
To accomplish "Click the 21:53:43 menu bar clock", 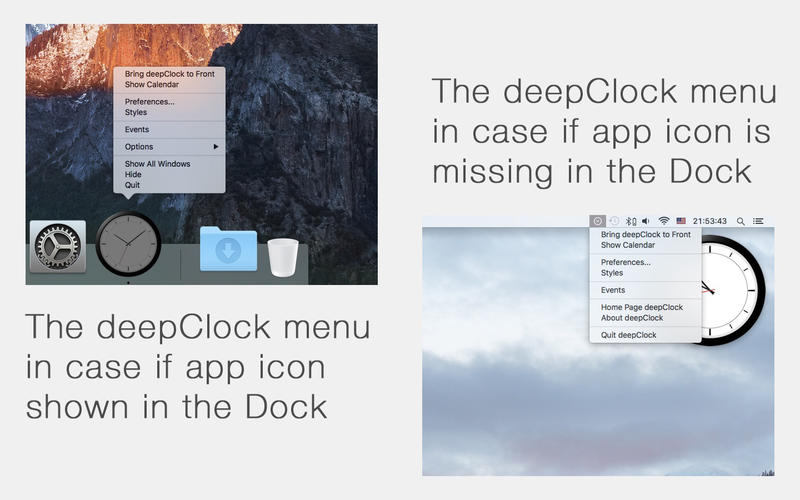I will 710,221.
